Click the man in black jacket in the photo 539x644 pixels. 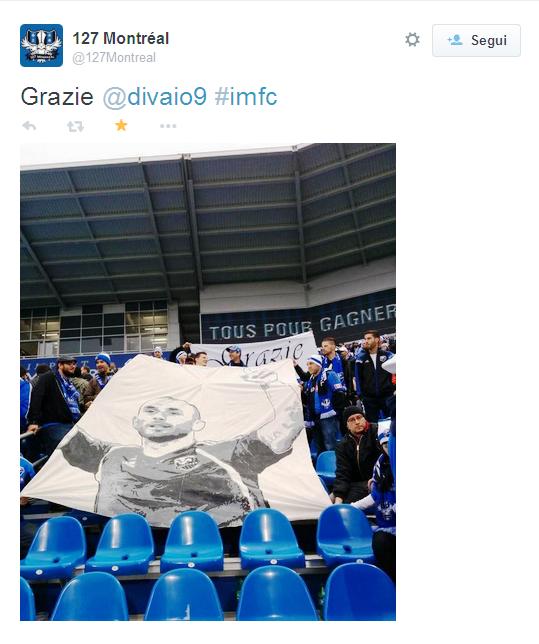click(356, 454)
